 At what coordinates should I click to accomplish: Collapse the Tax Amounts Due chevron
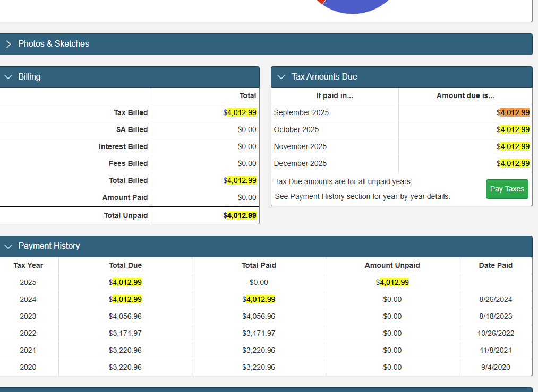tap(281, 77)
